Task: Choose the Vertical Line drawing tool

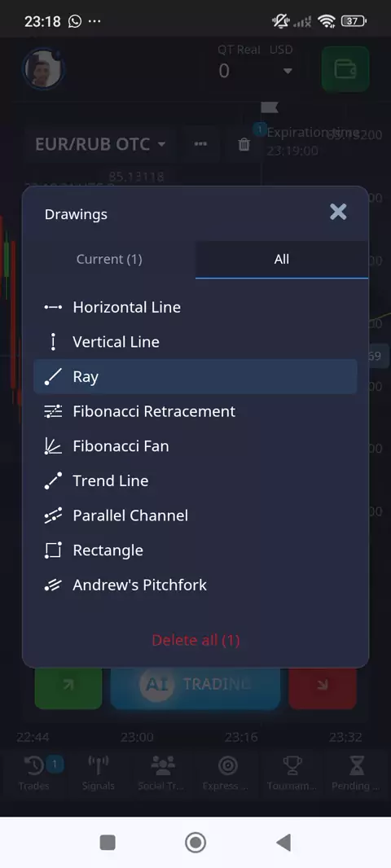Action: coord(195,342)
